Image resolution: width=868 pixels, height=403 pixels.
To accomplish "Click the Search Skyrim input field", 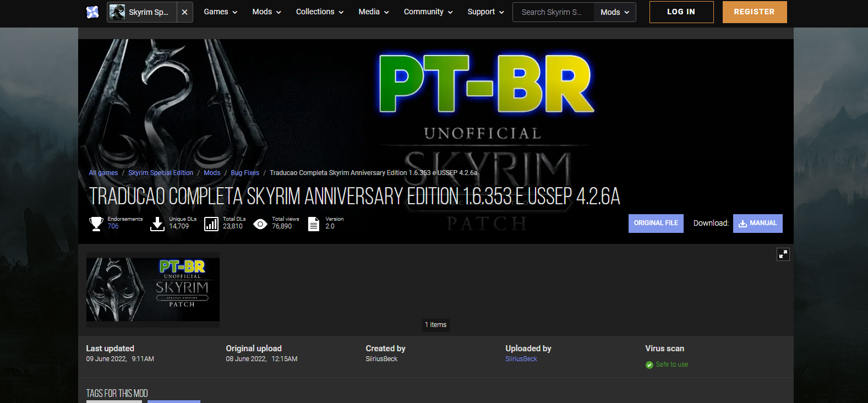I will click(553, 12).
